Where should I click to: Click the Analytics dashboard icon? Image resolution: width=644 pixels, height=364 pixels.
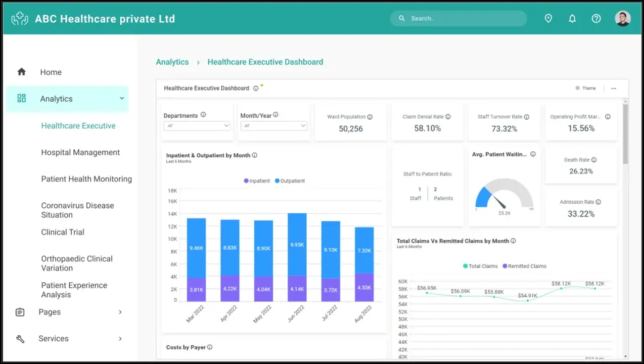[21, 98]
